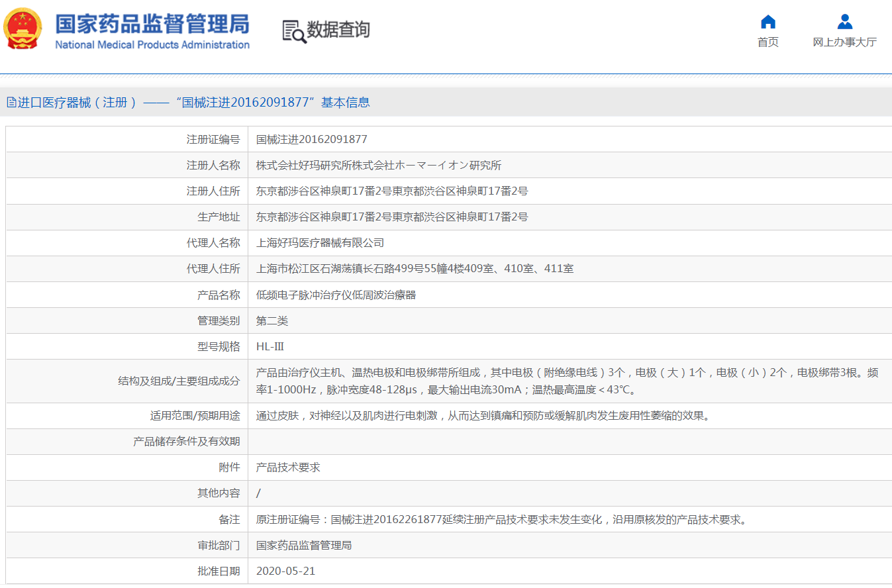Image resolution: width=892 pixels, height=588 pixels.
Task: Click the blue house icon above 首页
Action: pyautogui.click(x=768, y=21)
